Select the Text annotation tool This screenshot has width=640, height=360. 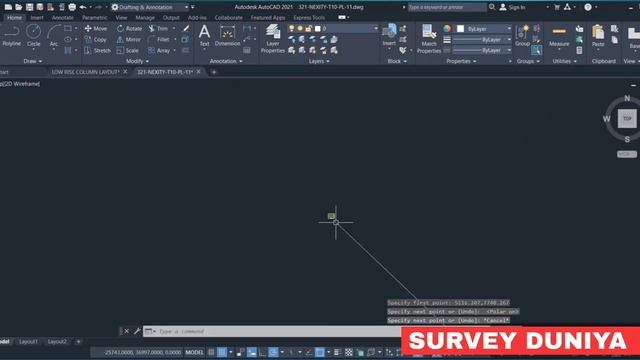(204, 36)
